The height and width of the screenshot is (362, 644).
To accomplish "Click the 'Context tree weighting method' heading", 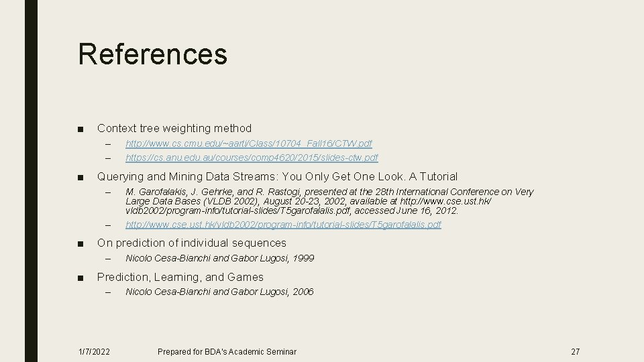I will [x=174, y=128].
